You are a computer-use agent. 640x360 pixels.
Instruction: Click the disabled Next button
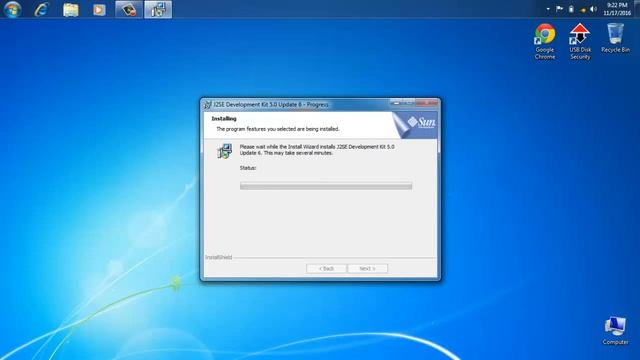367,269
